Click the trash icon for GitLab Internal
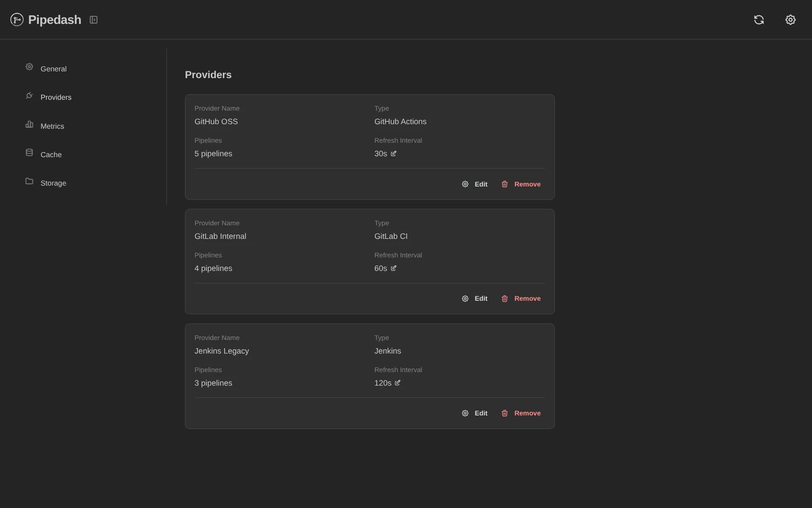The width and height of the screenshot is (812, 508). [505, 298]
